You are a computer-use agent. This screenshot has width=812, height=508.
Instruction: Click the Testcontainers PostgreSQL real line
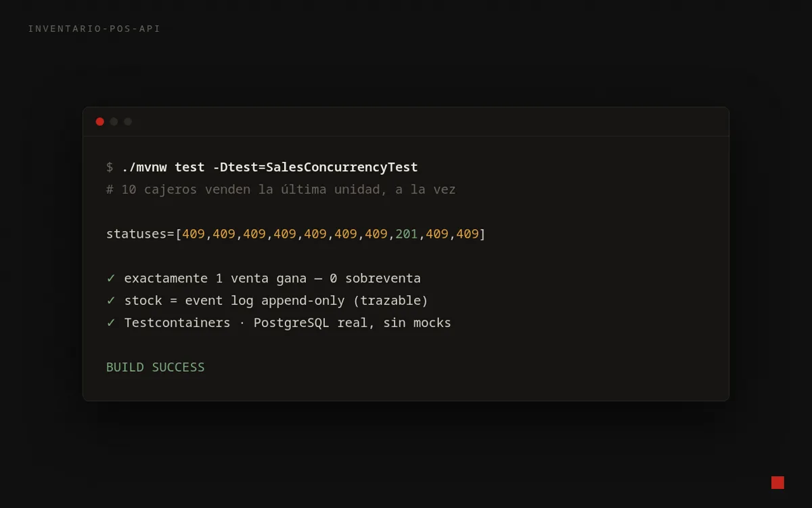288,323
